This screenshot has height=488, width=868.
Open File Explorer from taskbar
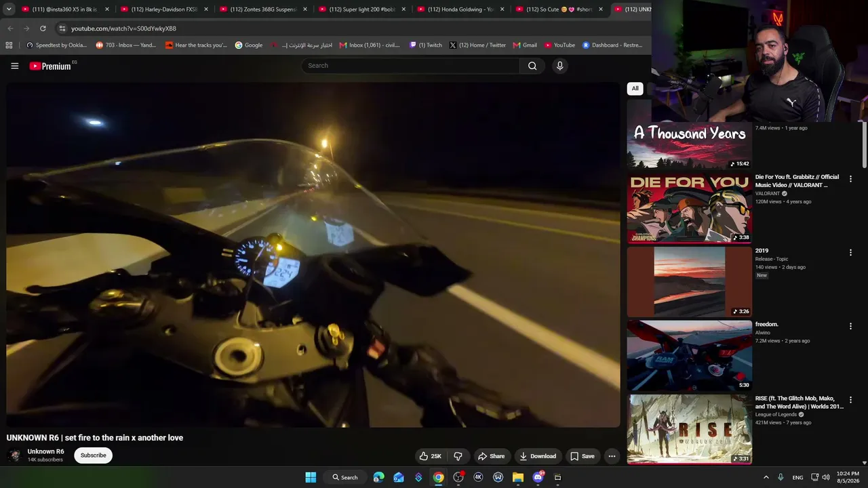click(518, 477)
